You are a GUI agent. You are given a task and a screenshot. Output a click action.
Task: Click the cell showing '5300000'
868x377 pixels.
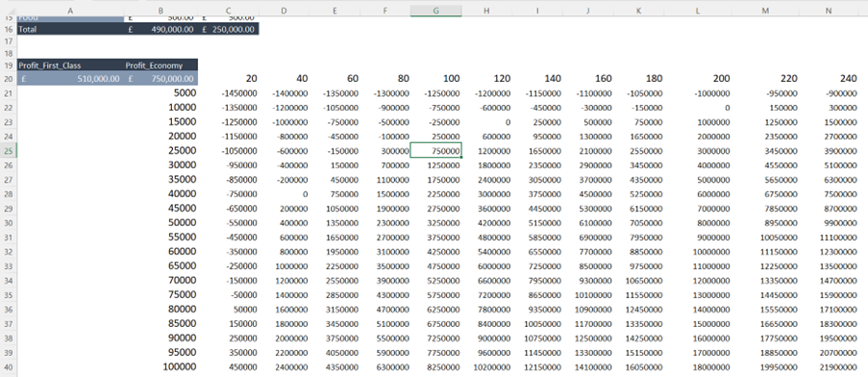588,208
